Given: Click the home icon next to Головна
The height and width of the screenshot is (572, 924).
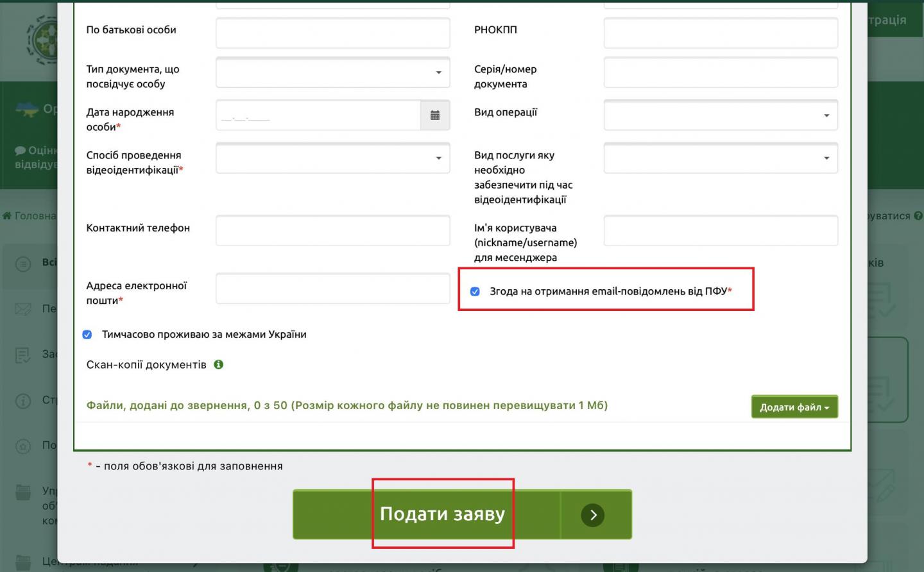Looking at the screenshot, I should [7, 215].
